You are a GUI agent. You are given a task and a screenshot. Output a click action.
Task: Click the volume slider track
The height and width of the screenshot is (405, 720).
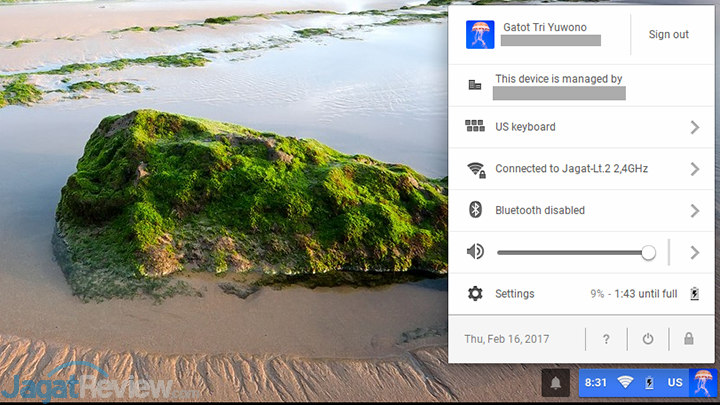[570, 252]
